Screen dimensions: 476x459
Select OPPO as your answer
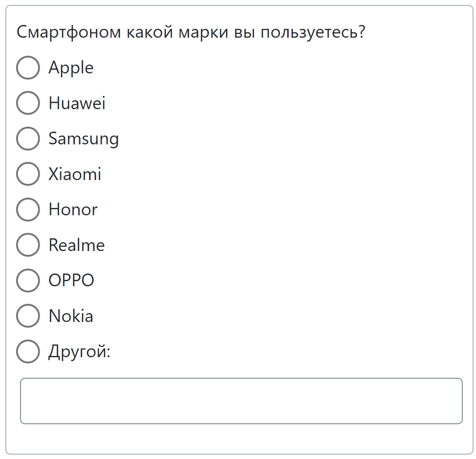pos(28,280)
